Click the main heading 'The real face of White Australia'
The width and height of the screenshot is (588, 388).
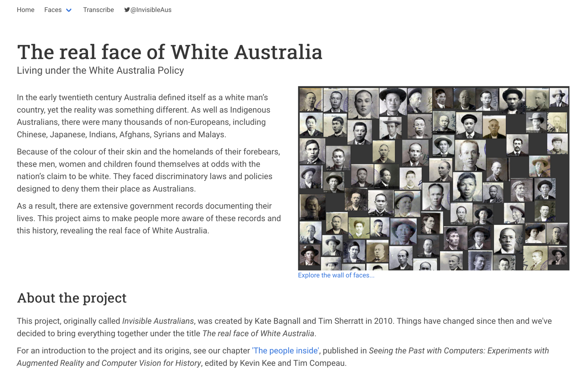point(170,52)
